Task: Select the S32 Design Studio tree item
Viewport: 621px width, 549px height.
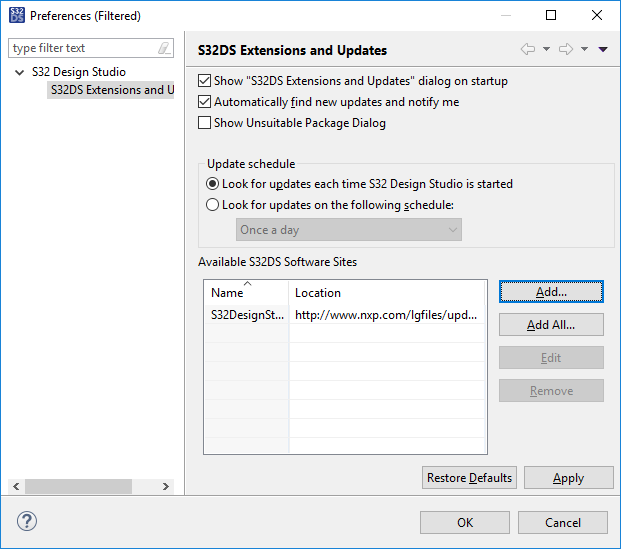Action: click(79, 72)
